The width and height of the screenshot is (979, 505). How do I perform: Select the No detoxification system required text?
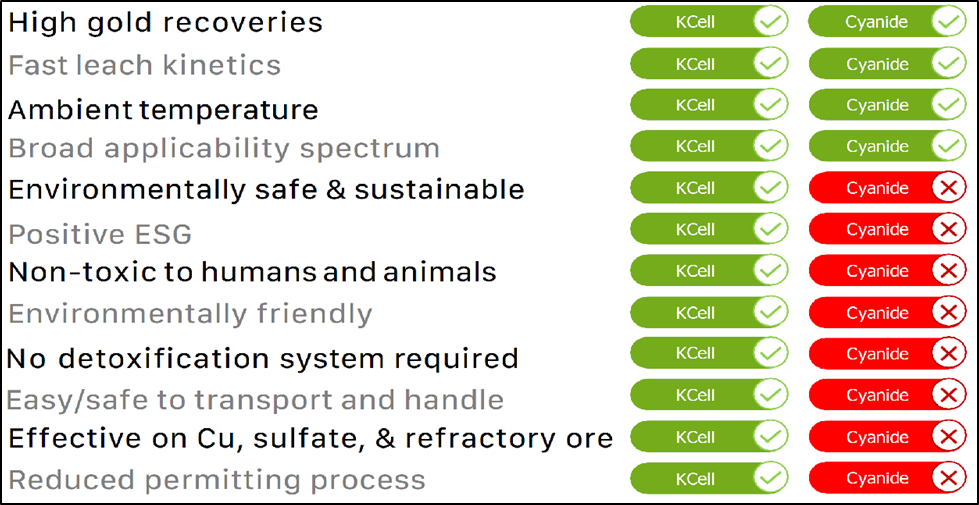[x=263, y=358]
